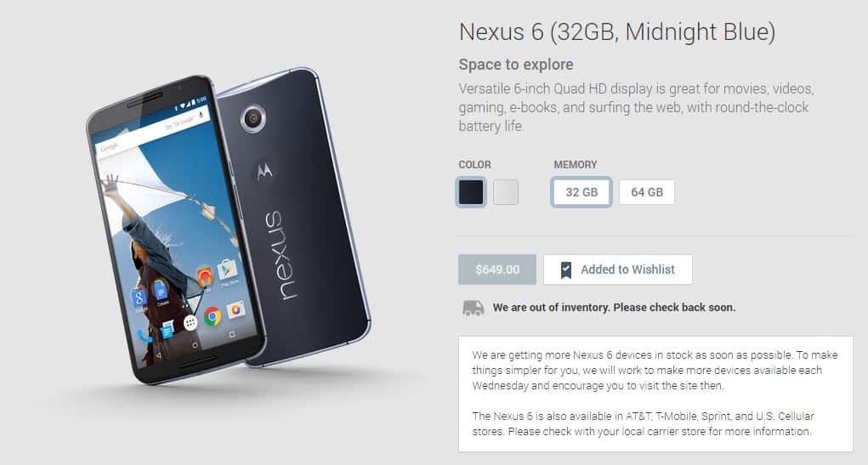The width and height of the screenshot is (868, 465).
Task: Choose the Cloud White color swatch
Action: point(505,192)
